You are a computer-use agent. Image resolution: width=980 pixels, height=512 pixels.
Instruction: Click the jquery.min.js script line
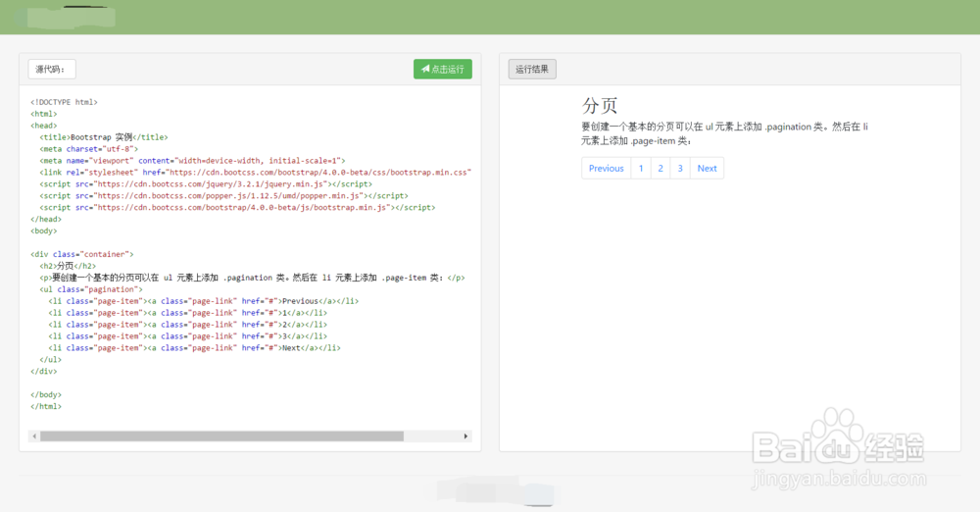pos(206,184)
